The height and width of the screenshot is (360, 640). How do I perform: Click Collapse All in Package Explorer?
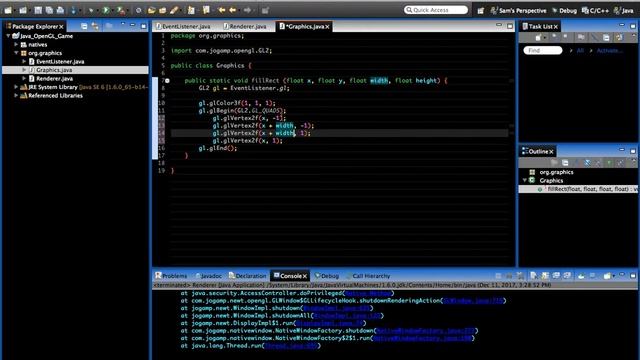click(84, 27)
